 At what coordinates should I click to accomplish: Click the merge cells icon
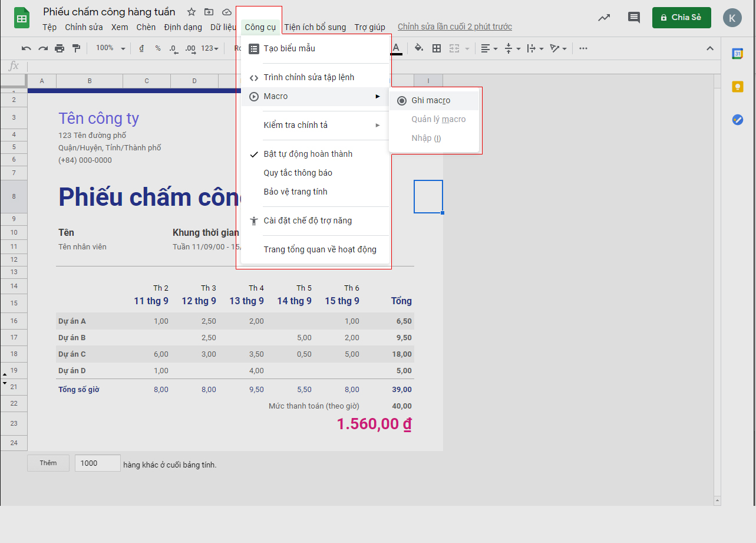click(455, 48)
